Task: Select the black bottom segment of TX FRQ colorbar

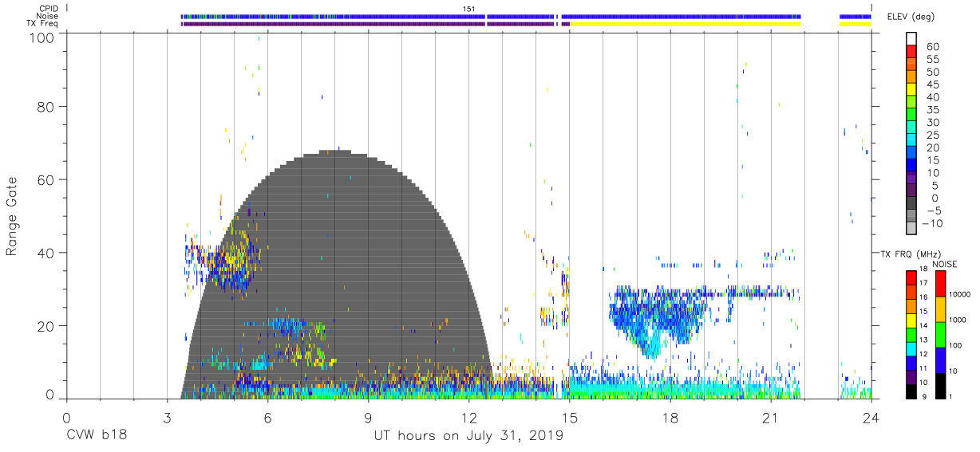Action: click(x=911, y=391)
